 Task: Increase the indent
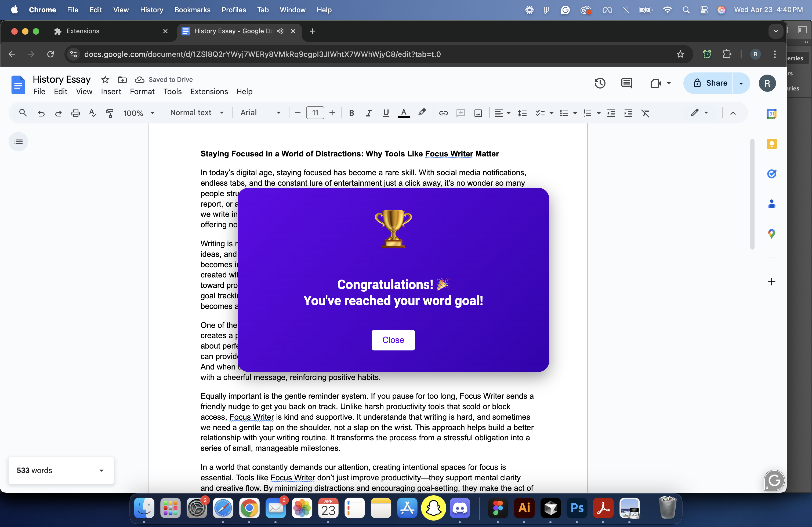(628, 113)
